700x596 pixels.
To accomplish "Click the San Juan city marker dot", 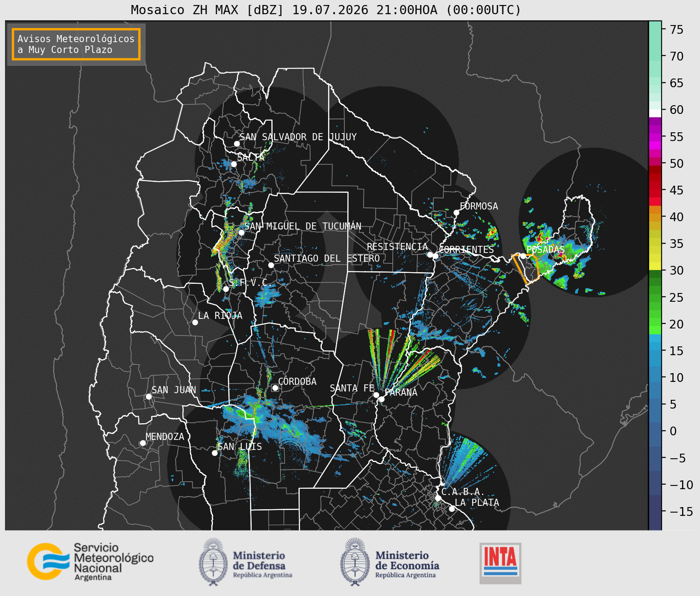I will [x=149, y=396].
